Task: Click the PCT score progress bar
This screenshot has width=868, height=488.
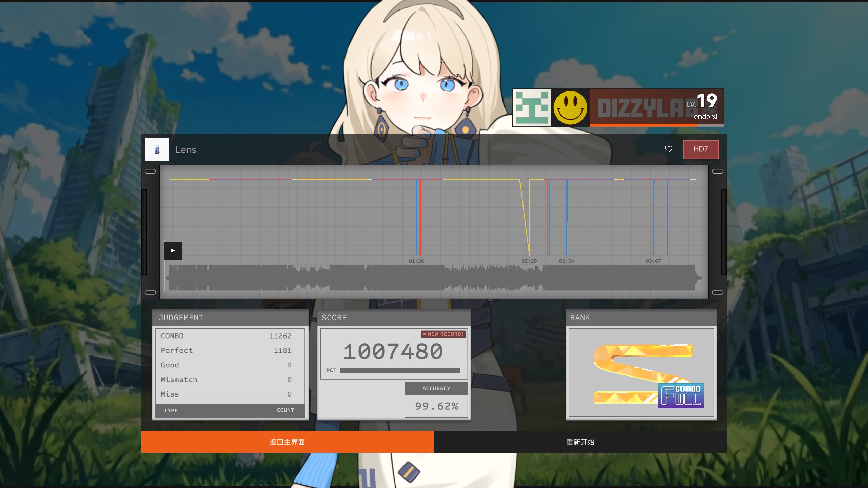Action: coord(400,370)
